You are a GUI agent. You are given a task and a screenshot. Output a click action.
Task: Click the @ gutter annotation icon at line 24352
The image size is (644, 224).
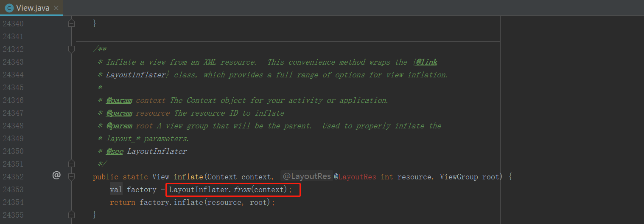tap(56, 175)
